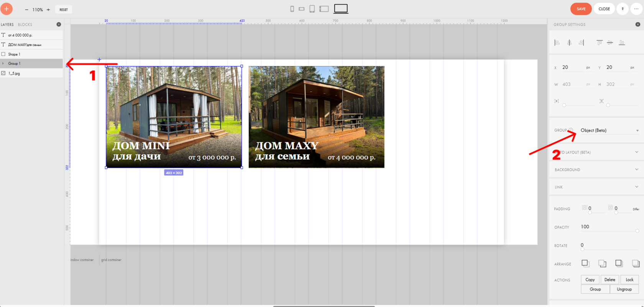The image size is (644, 307).
Task: Click the Lock action button
Action: tap(629, 280)
